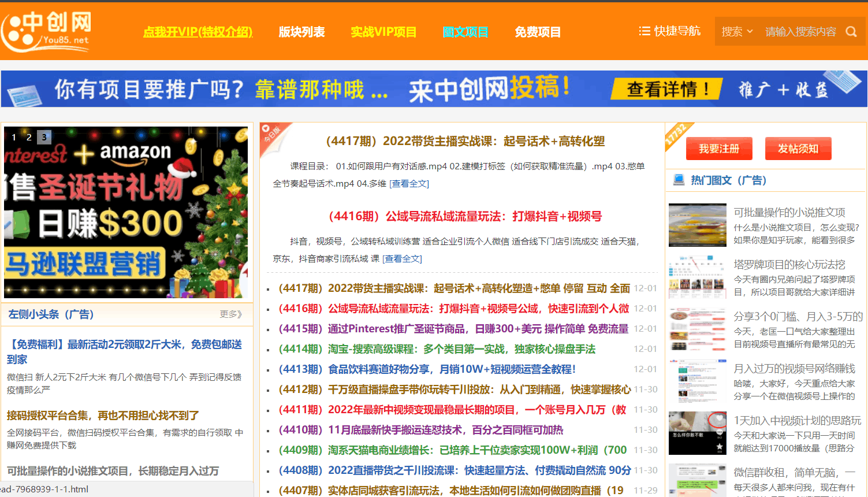Click the 你有项目要推广吗 promotion banner
Image resolution: width=868 pixels, height=497 pixels.
(x=434, y=88)
